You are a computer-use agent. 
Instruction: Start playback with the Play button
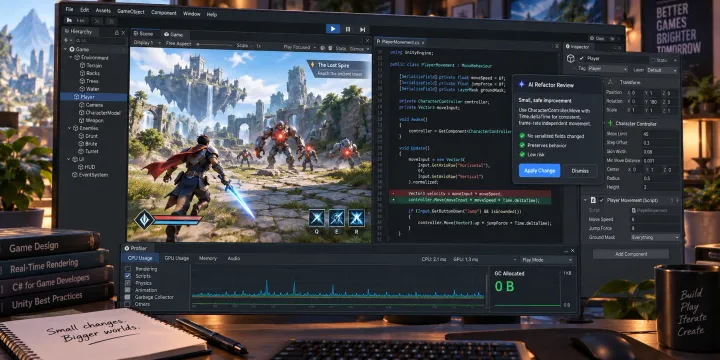pos(333,29)
